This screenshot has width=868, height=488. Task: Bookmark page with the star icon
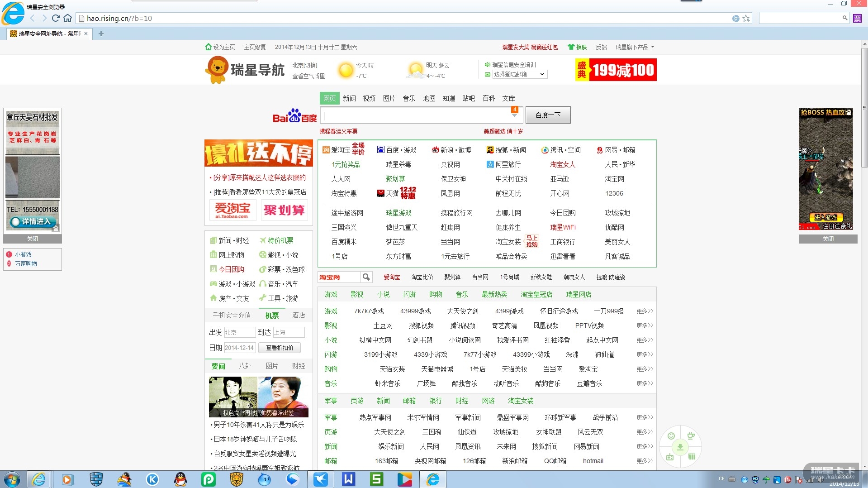point(746,19)
